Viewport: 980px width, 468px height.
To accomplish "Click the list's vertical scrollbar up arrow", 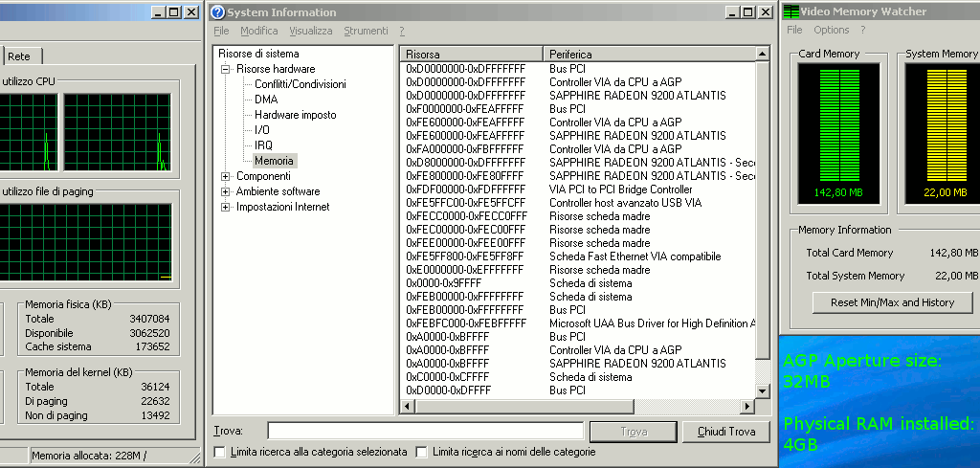I will [763, 55].
